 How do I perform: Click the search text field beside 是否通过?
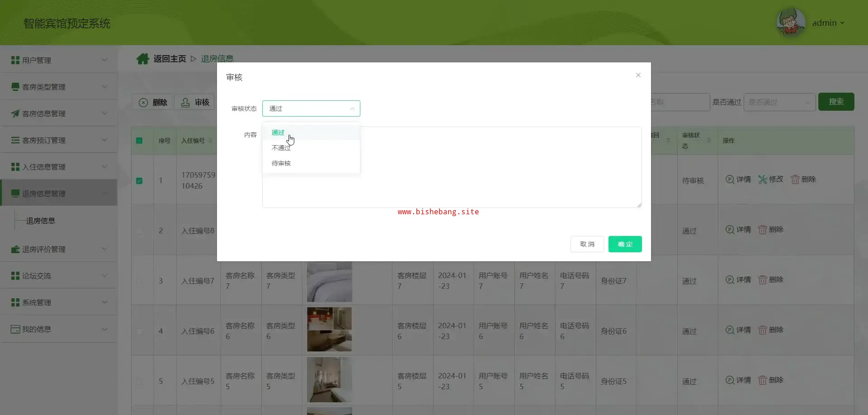click(x=680, y=102)
